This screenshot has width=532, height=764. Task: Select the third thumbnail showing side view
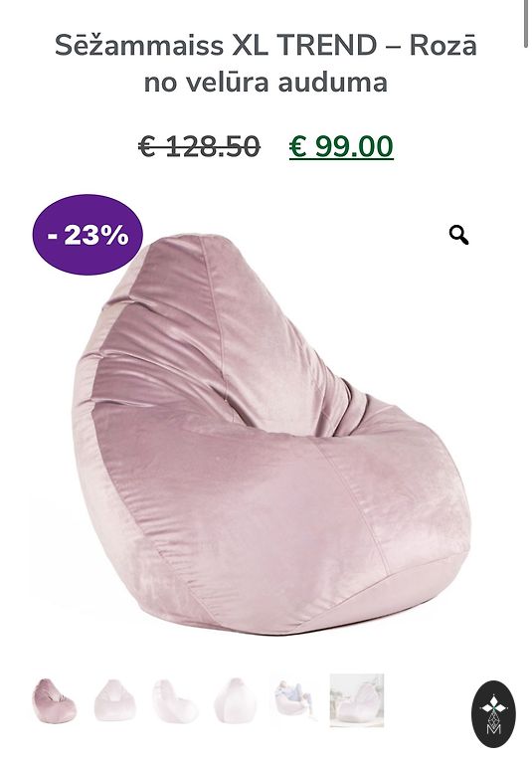(x=174, y=700)
